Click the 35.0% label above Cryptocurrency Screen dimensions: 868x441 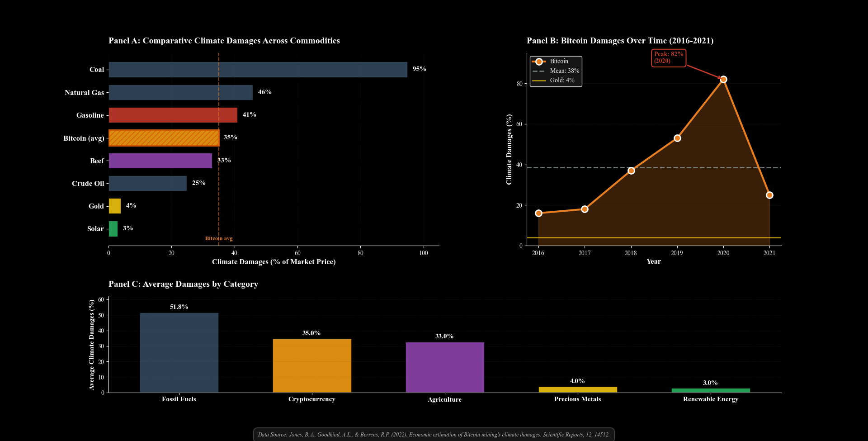click(311, 333)
